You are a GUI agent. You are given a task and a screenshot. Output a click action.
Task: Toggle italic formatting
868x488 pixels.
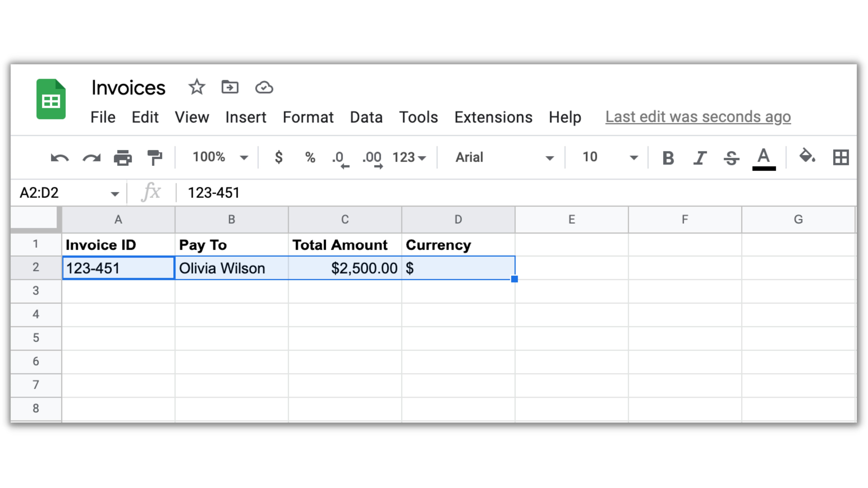pos(700,158)
